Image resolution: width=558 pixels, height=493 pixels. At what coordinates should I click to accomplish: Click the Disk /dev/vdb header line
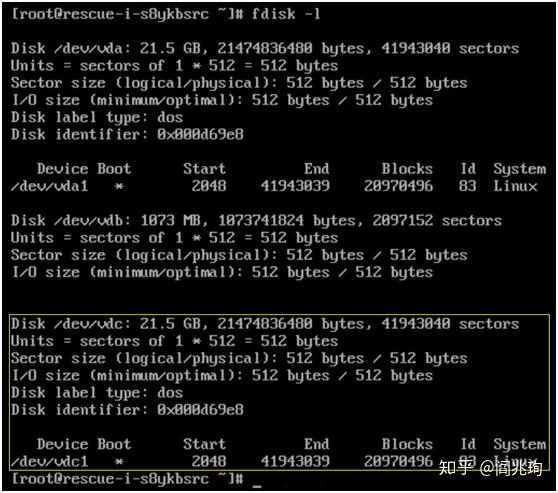256,221
